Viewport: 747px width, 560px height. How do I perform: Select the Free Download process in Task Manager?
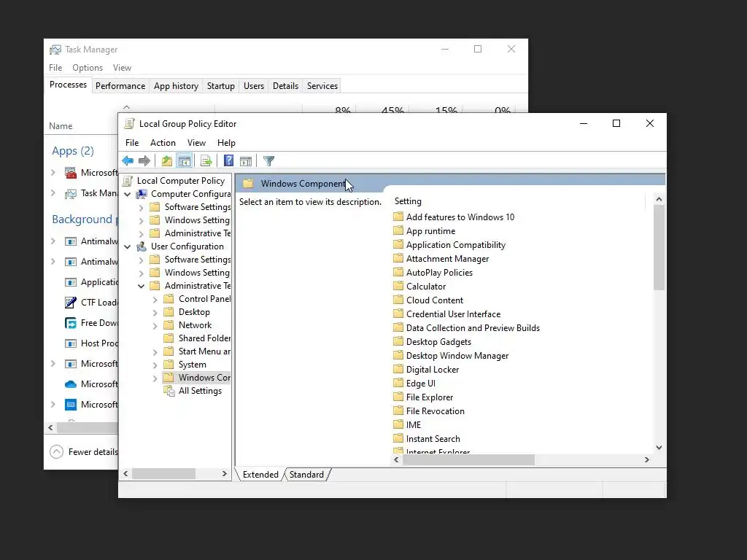click(x=91, y=323)
